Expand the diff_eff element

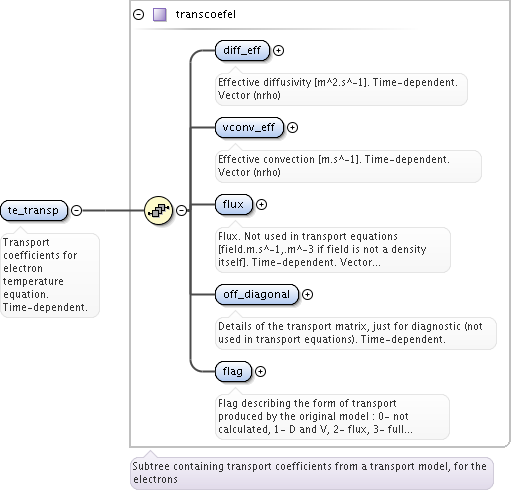click(x=278, y=50)
